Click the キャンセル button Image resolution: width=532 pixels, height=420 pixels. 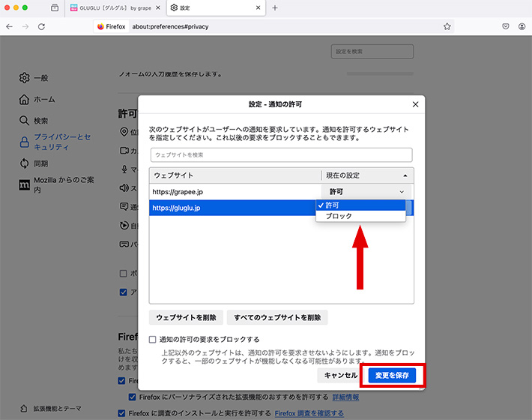341,375
